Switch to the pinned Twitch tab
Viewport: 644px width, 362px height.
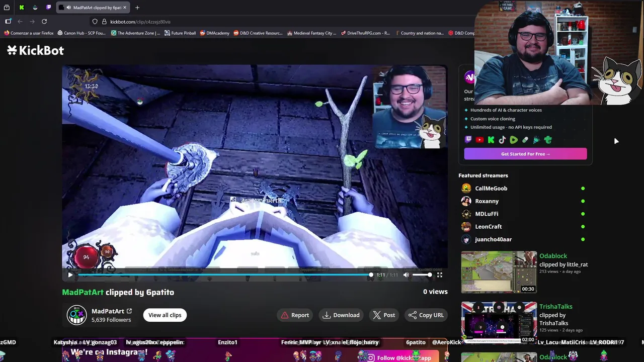[x=48, y=8]
